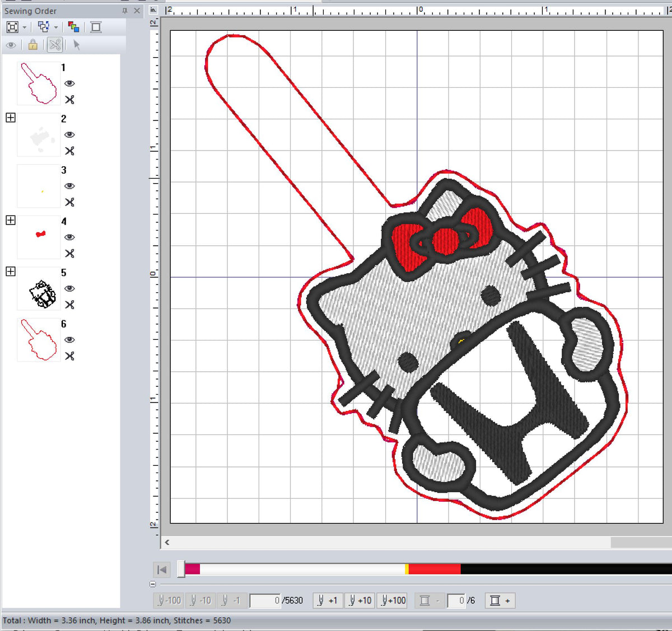The image size is (672, 631).
Task: Select the zoom to fit icon in Sewing Order toolbar
Action: pyautogui.click(x=12, y=26)
